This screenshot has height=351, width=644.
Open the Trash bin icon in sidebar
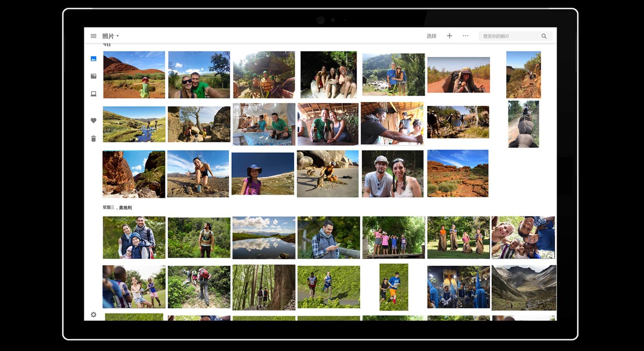click(93, 138)
